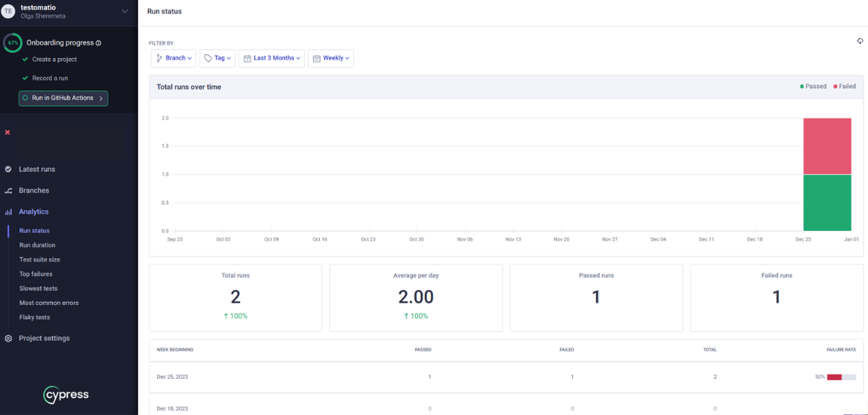Click the Analytics bar chart icon

[x=8, y=212]
